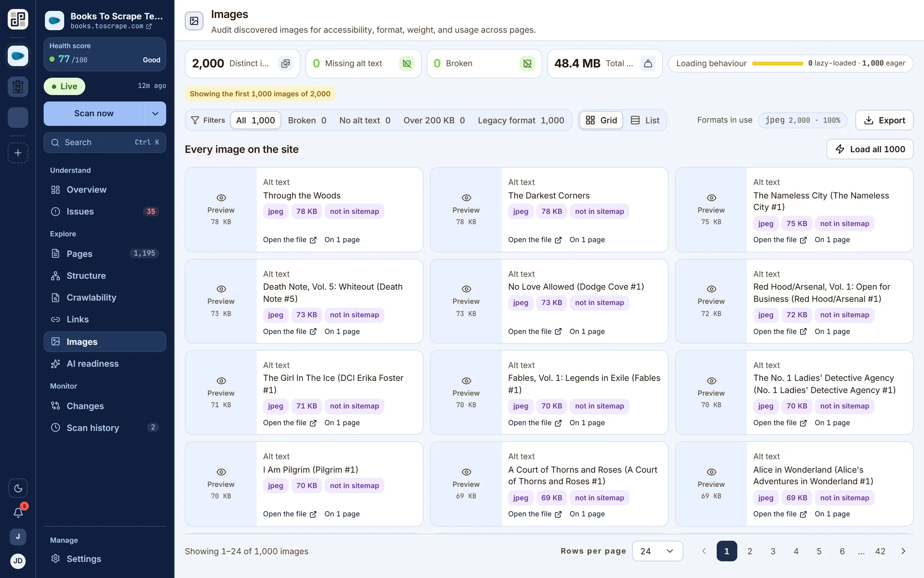Viewport: 924px width, 578px height.
Task: Click the Loading behaviour progress bar
Action: [x=777, y=63]
